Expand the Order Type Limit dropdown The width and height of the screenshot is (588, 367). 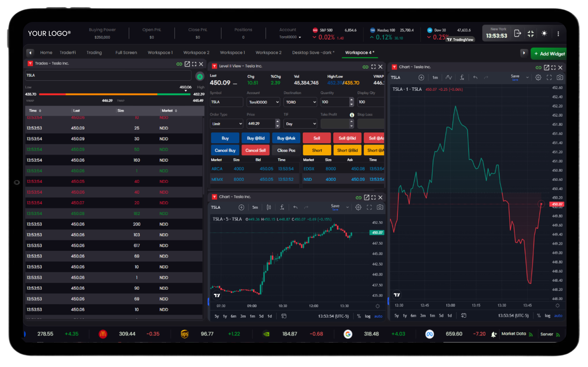click(x=226, y=124)
